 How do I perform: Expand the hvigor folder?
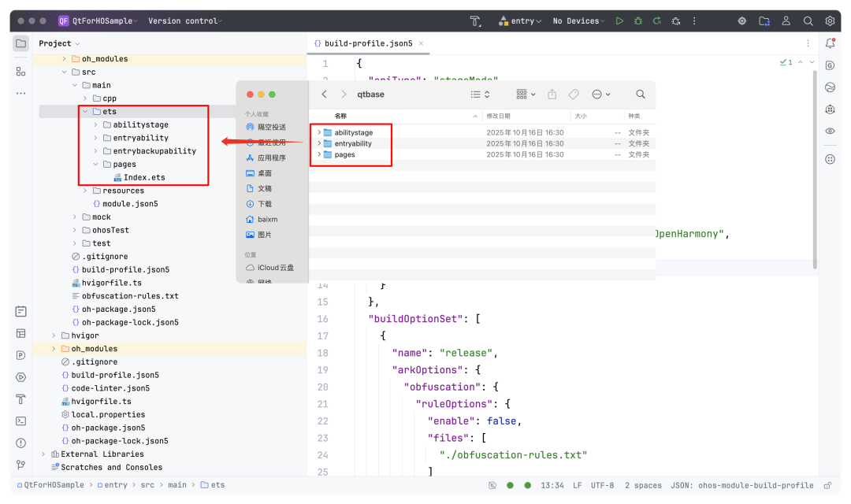coord(54,335)
